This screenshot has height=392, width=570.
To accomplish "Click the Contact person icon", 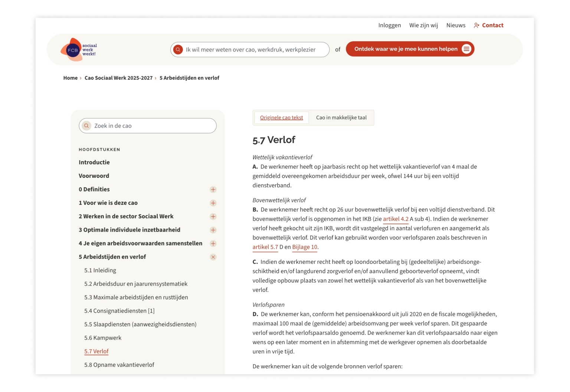I will [476, 25].
